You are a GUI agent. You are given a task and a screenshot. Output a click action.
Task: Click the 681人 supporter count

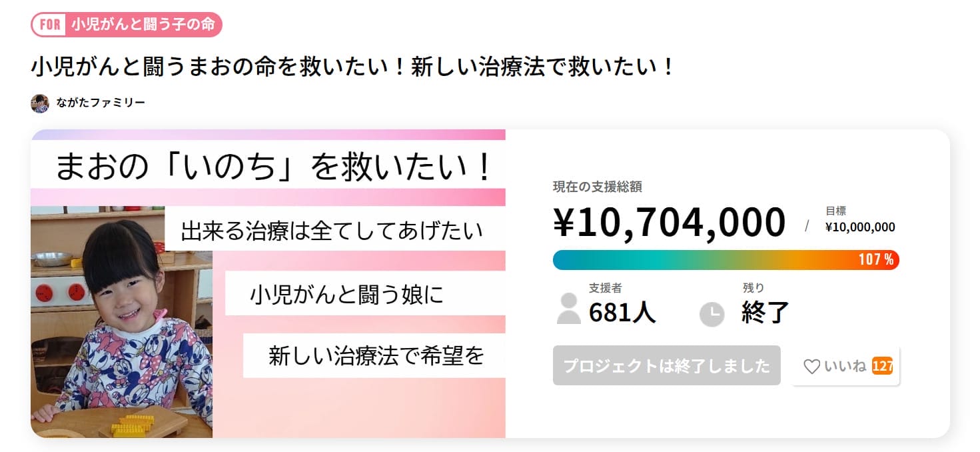622,311
